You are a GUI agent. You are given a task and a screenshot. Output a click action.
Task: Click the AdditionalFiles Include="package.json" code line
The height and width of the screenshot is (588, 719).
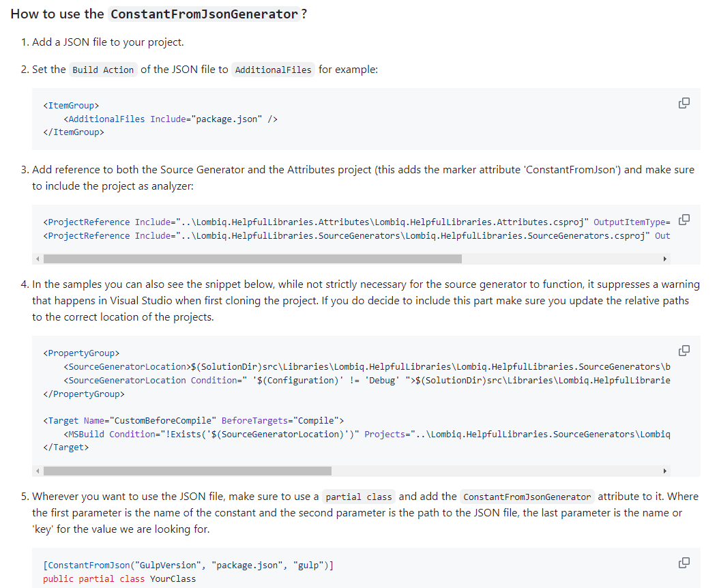pyautogui.click(x=171, y=119)
